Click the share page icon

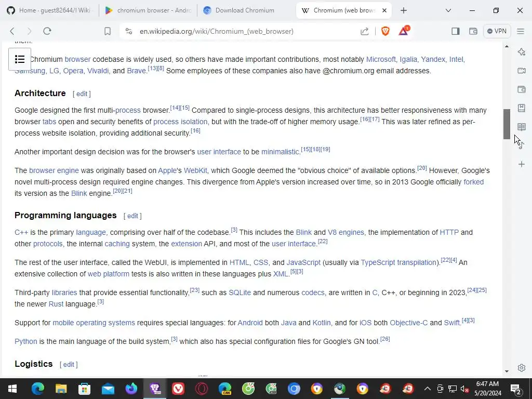364,31
